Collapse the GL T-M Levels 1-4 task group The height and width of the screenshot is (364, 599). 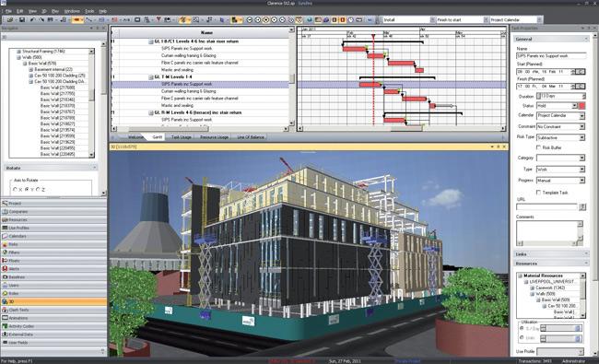tap(151, 77)
